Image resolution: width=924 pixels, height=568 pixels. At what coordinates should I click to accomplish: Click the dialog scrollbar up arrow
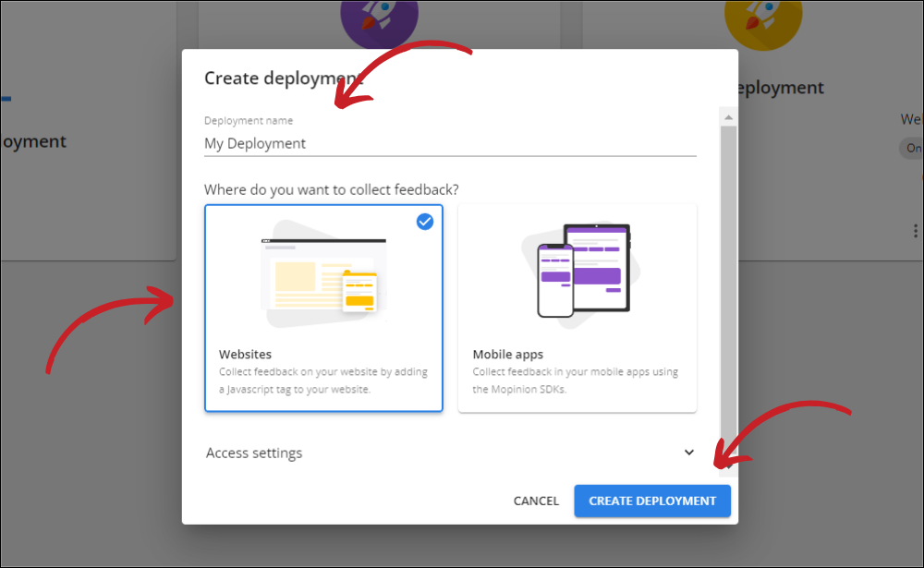tap(728, 117)
